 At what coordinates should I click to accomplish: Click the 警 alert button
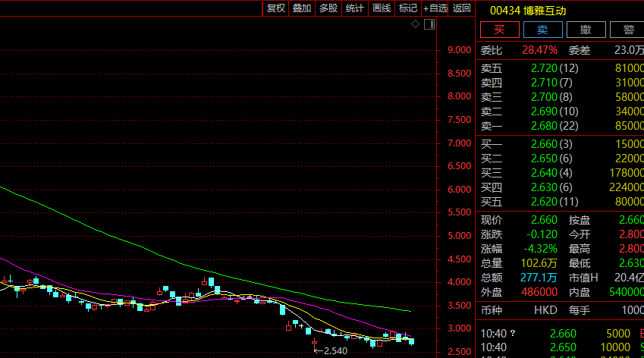click(x=628, y=30)
